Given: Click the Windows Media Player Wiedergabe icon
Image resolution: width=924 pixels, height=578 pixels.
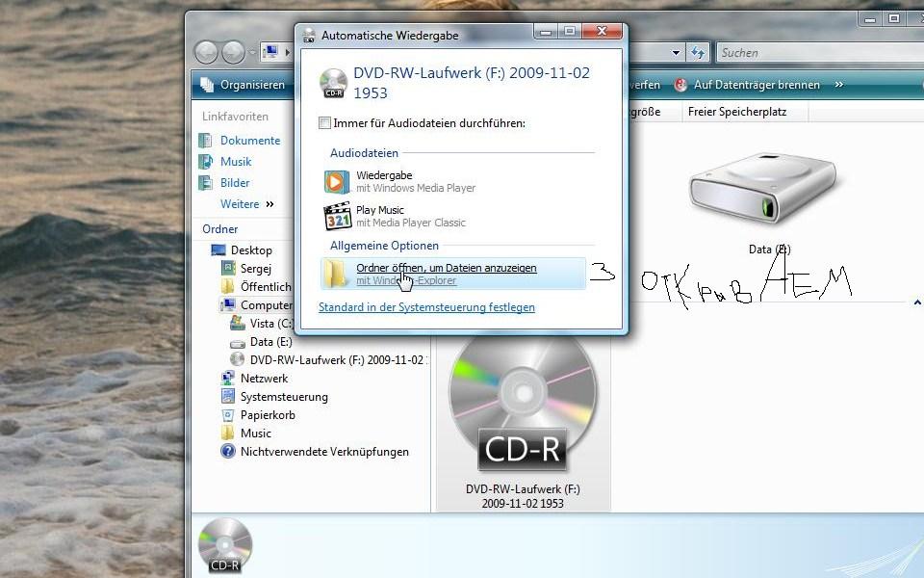Looking at the screenshot, I should (x=337, y=182).
